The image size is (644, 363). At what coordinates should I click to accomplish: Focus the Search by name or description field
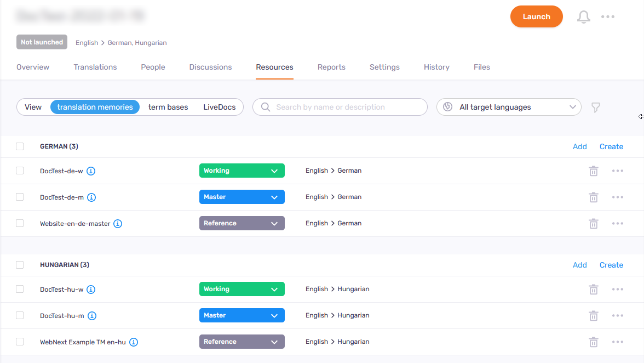[345, 107]
